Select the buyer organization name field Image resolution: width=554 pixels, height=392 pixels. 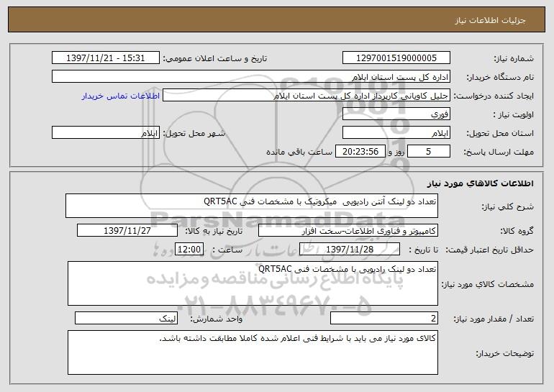tap(251, 77)
